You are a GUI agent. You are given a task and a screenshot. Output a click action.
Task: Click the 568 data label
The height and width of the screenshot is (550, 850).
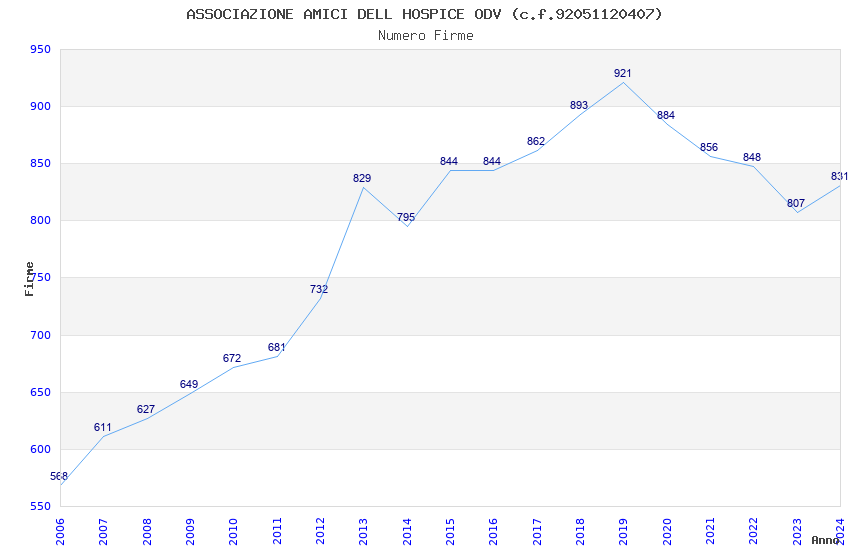[59, 476]
